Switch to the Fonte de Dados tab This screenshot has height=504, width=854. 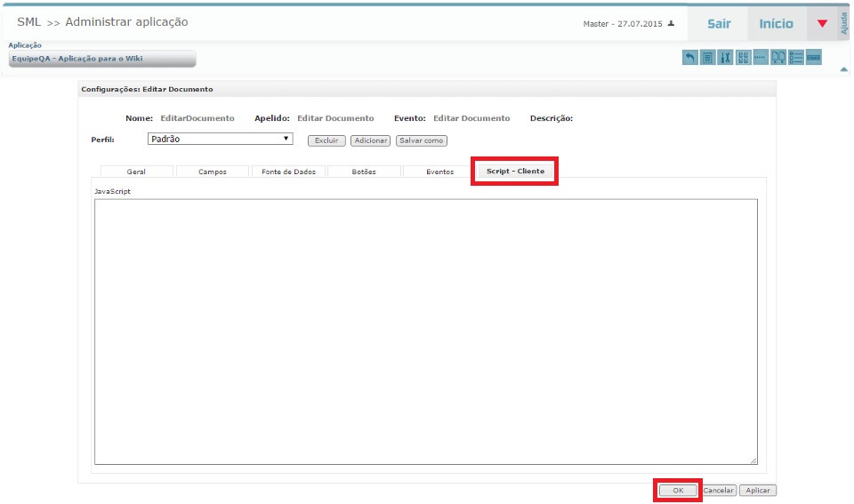[288, 172]
